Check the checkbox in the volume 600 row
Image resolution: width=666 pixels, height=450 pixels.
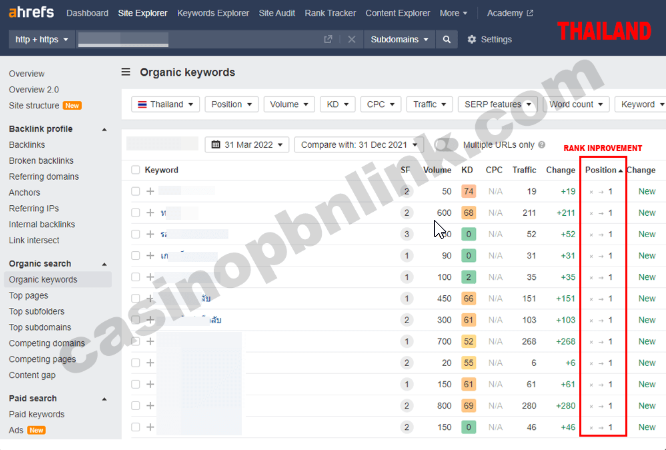[x=135, y=212]
